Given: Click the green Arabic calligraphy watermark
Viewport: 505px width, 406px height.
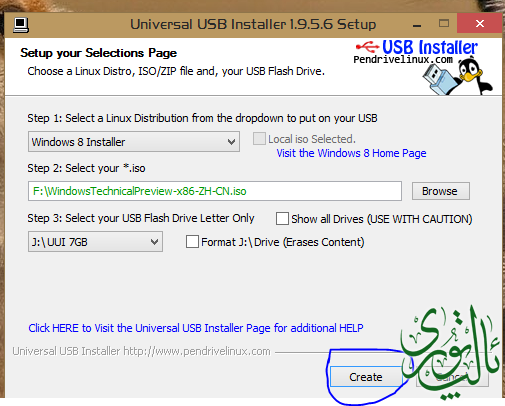Looking at the screenshot, I should 450,353.
